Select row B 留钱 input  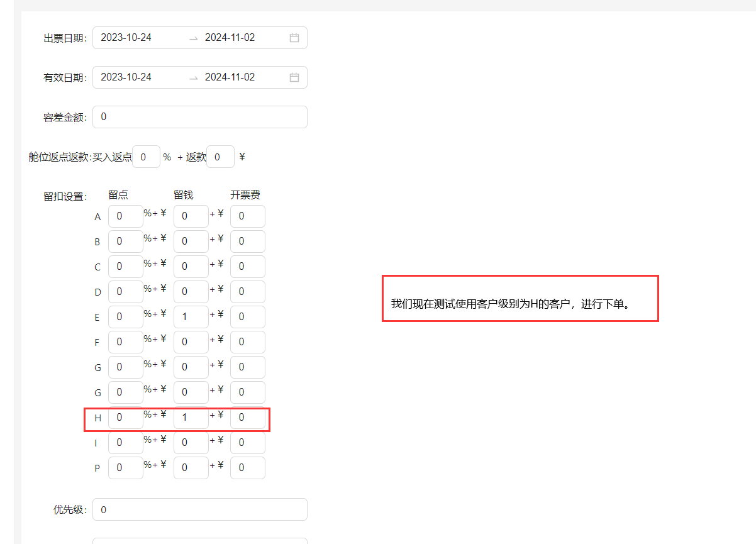tap(191, 241)
